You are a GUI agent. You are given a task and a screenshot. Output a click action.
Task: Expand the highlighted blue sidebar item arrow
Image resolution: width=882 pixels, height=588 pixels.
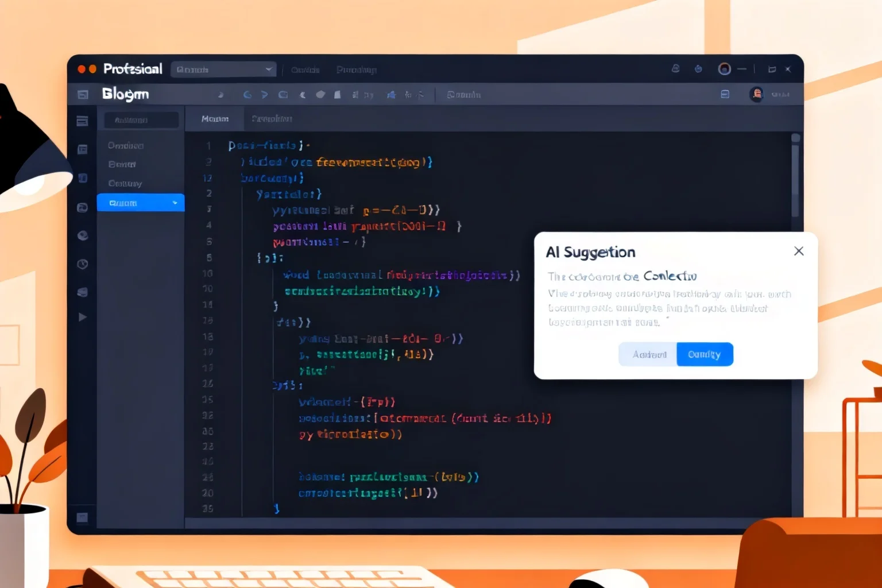click(x=175, y=203)
